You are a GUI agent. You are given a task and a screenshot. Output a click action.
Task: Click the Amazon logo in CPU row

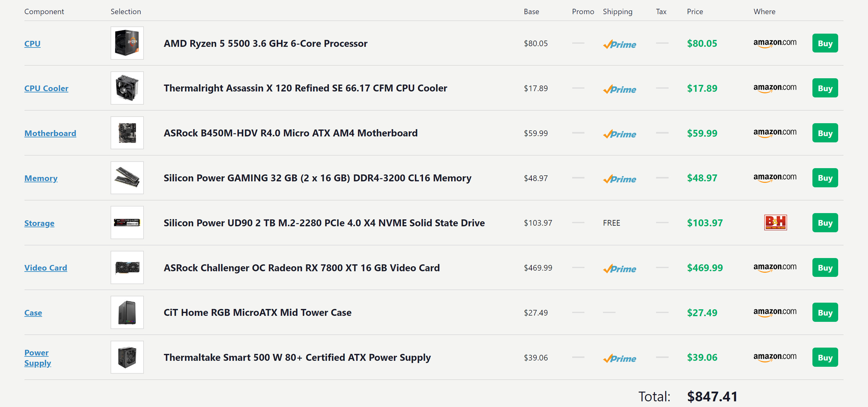tap(775, 43)
